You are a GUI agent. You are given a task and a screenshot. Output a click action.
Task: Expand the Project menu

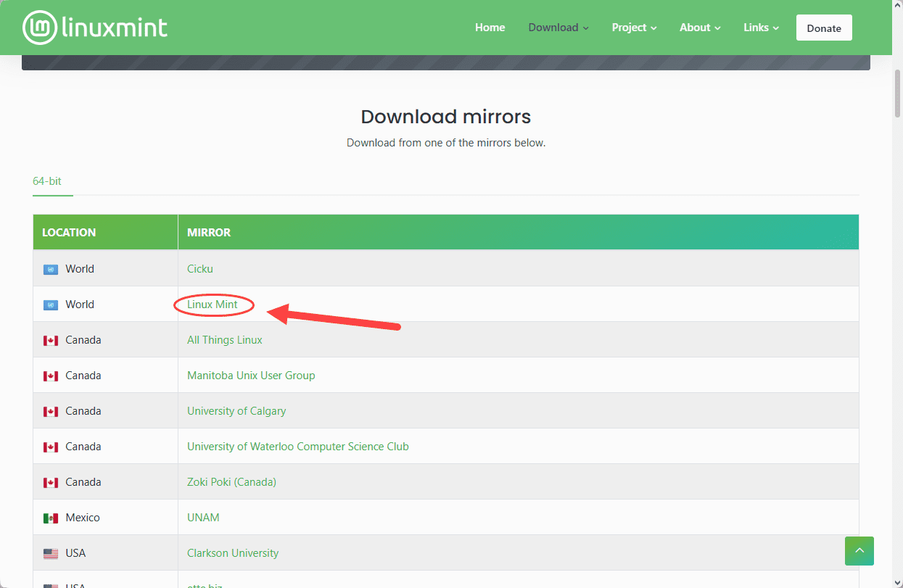(x=634, y=28)
